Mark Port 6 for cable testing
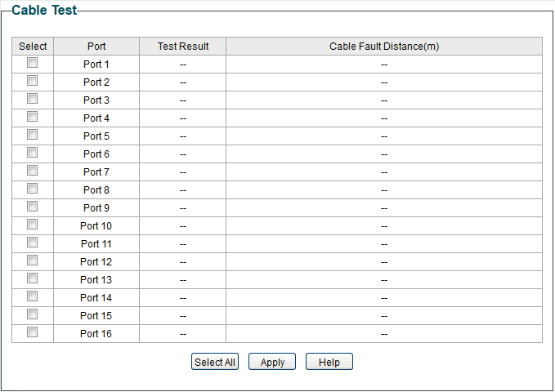The image size is (555, 392). pos(33,153)
